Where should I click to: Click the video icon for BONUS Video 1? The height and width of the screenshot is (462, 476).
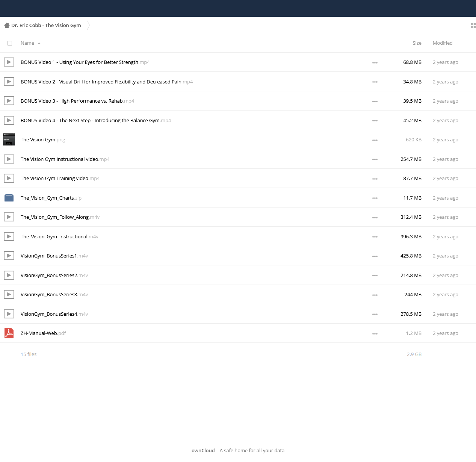coord(9,62)
